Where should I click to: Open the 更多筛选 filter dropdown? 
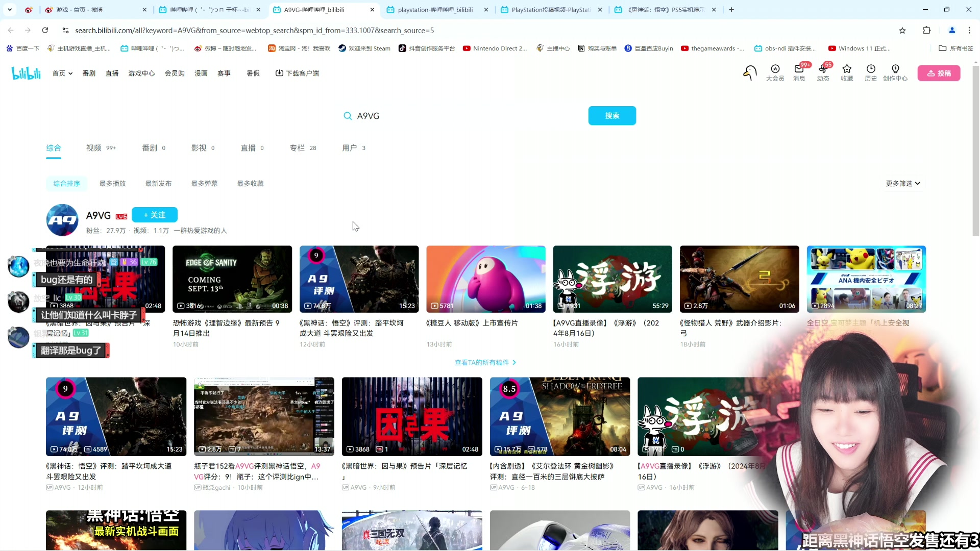(x=902, y=183)
